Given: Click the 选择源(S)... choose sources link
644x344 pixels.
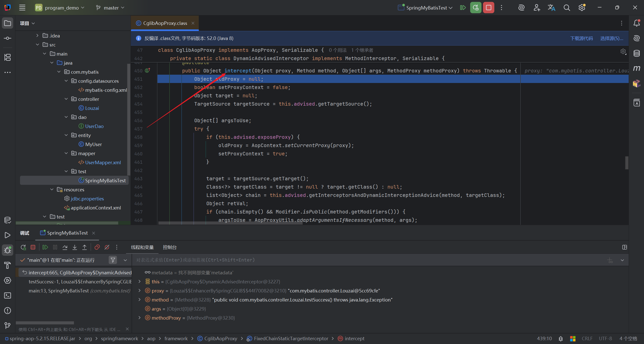Looking at the screenshot, I should (612, 38).
